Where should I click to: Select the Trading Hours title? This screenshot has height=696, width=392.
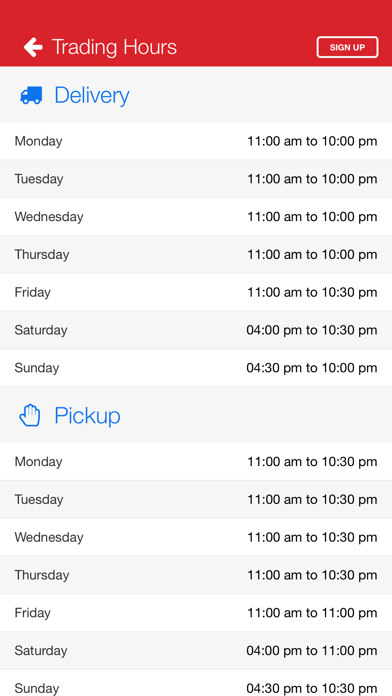(114, 47)
